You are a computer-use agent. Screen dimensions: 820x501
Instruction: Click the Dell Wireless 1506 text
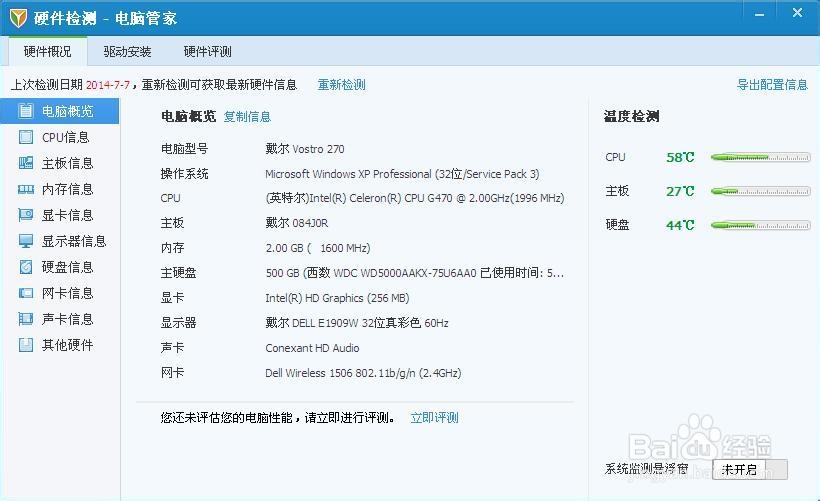pos(363,373)
